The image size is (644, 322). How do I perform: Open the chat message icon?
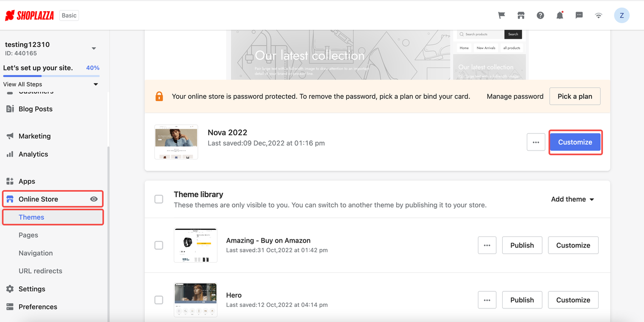(x=579, y=16)
